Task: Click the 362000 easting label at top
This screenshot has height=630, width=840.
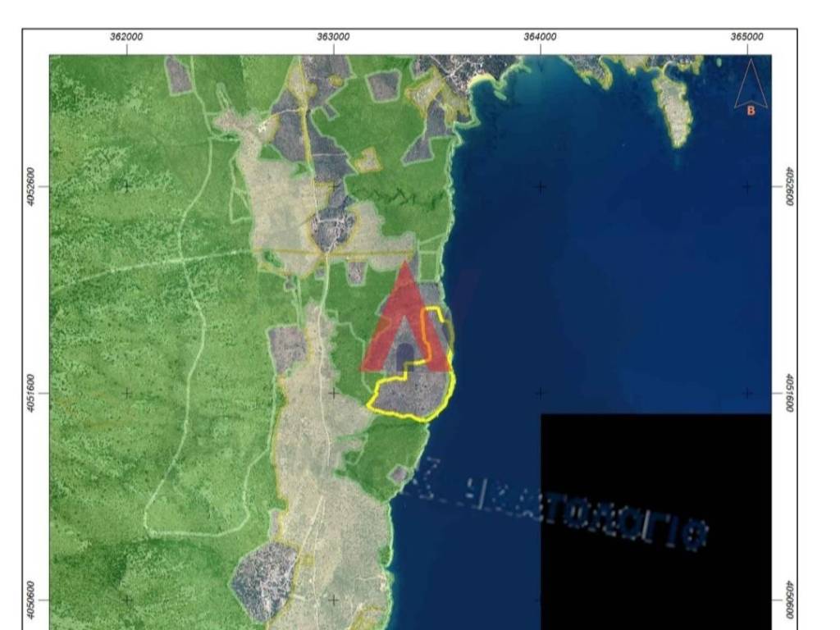Action: tap(126, 37)
